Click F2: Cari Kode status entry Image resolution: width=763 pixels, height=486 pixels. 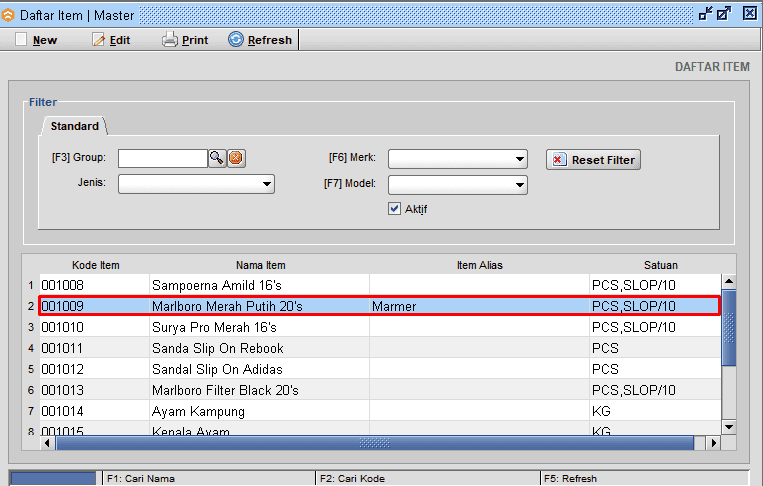click(x=352, y=478)
